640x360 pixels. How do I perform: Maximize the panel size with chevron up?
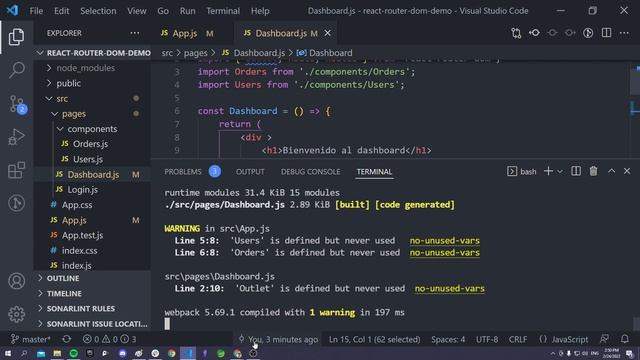coord(611,171)
